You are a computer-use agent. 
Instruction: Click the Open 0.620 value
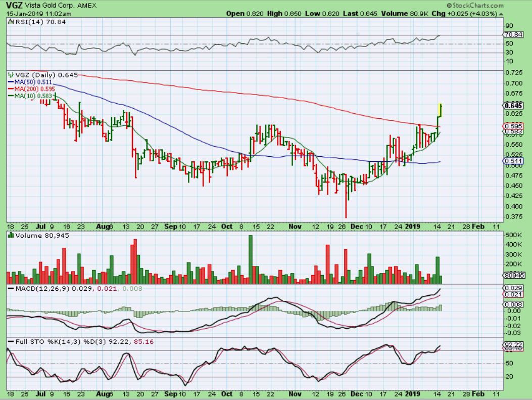coord(245,14)
